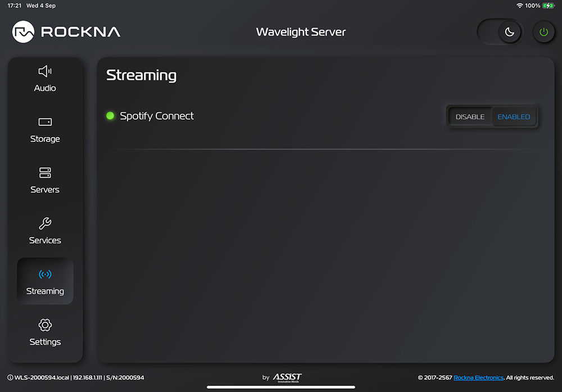The image size is (562, 392).
Task: Select ENABLED for Spotify Connect
Action: (x=514, y=117)
